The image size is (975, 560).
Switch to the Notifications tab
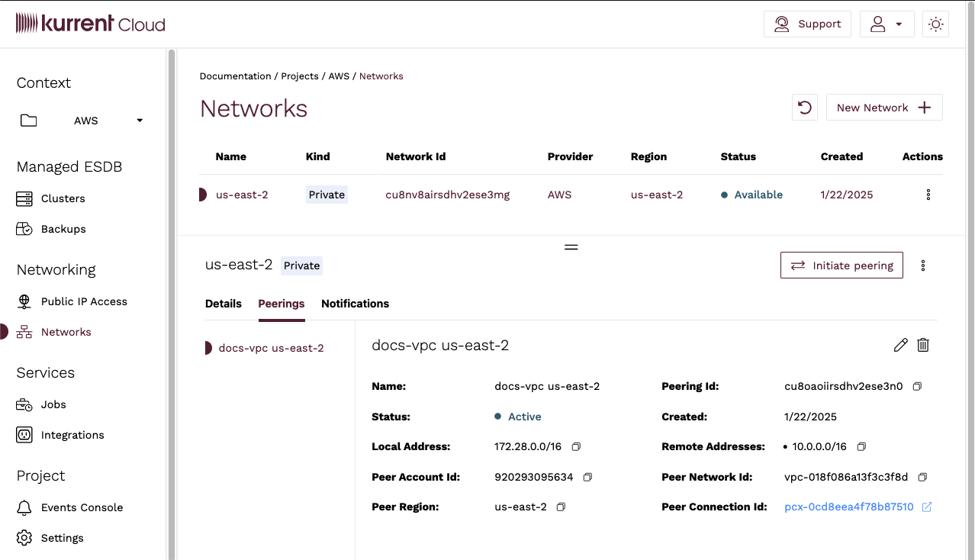(x=355, y=304)
